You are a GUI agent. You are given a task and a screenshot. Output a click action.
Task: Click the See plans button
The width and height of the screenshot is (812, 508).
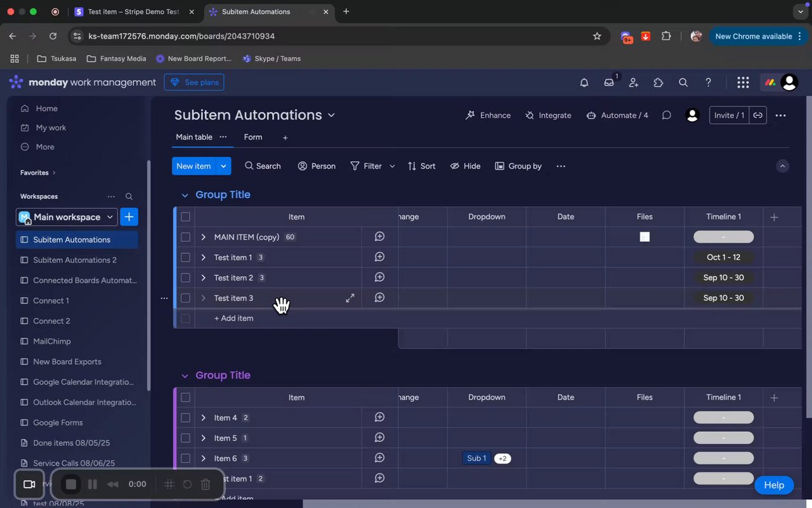click(194, 83)
